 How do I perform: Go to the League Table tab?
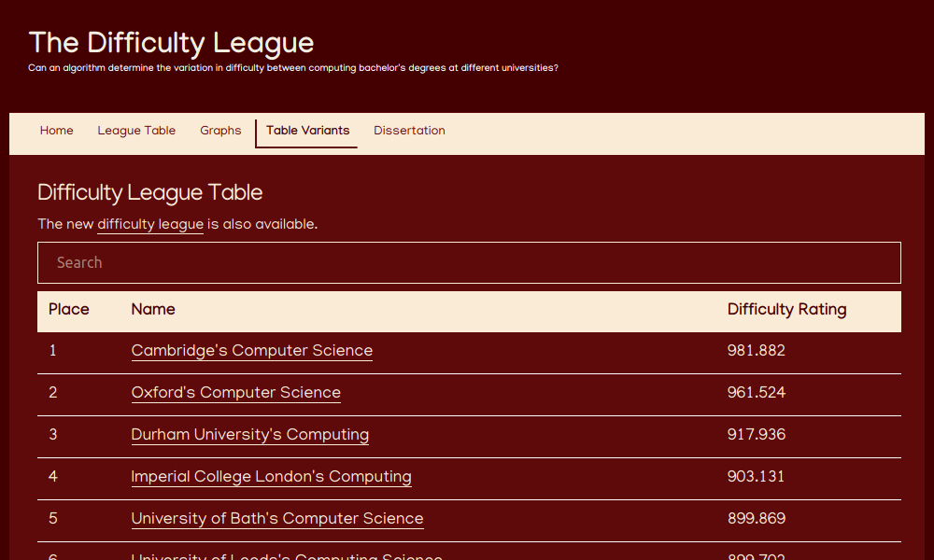click(x=136, y=131)
